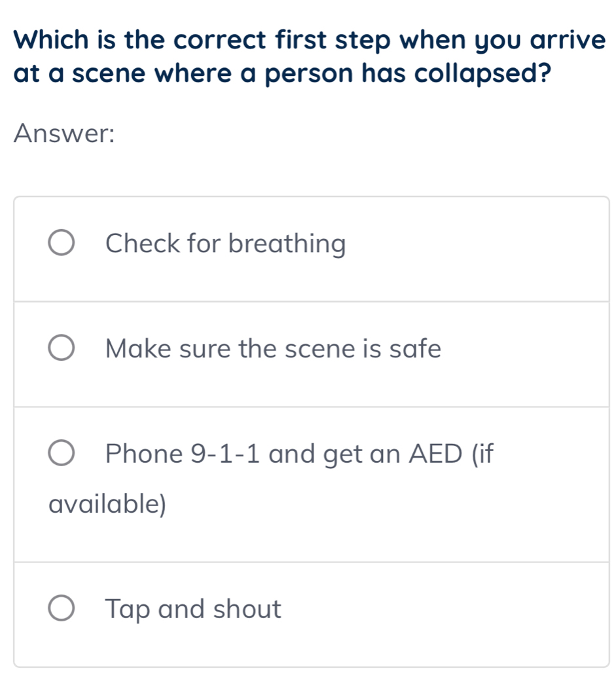The image size is (616, 696).
Task: Click the "Make sure the scene is safe" label
Action: coord(273,349)
